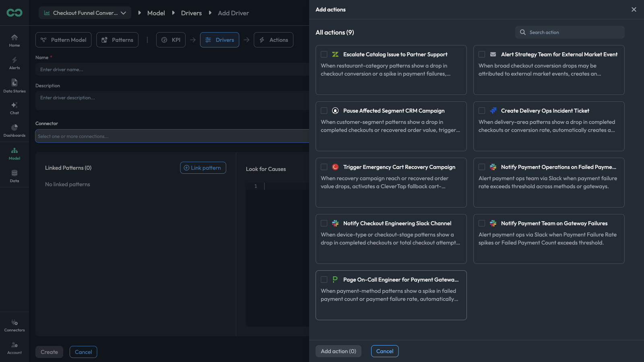Open Alerts in sidebar
This screenshot has height=362, width=644.
[x=14, y=63]
